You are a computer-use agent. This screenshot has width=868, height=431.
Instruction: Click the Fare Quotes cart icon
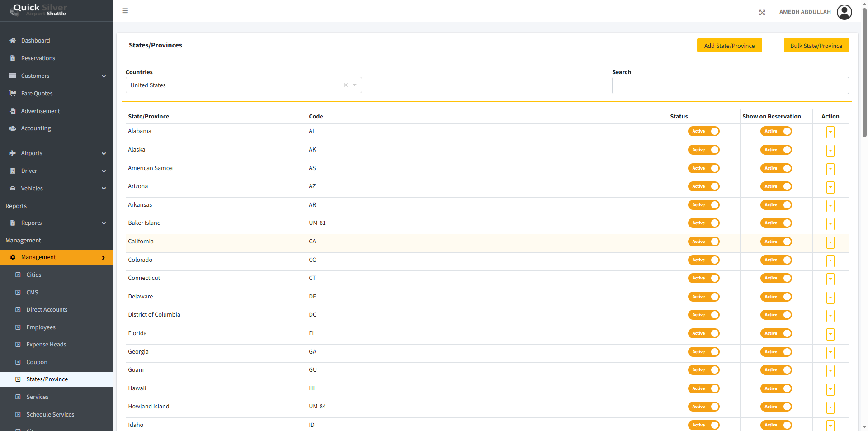(x=13, y=94)
